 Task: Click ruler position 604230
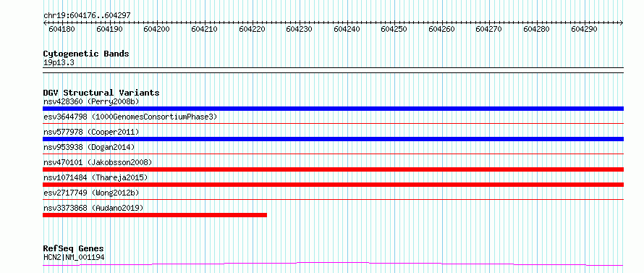(299, 29)
